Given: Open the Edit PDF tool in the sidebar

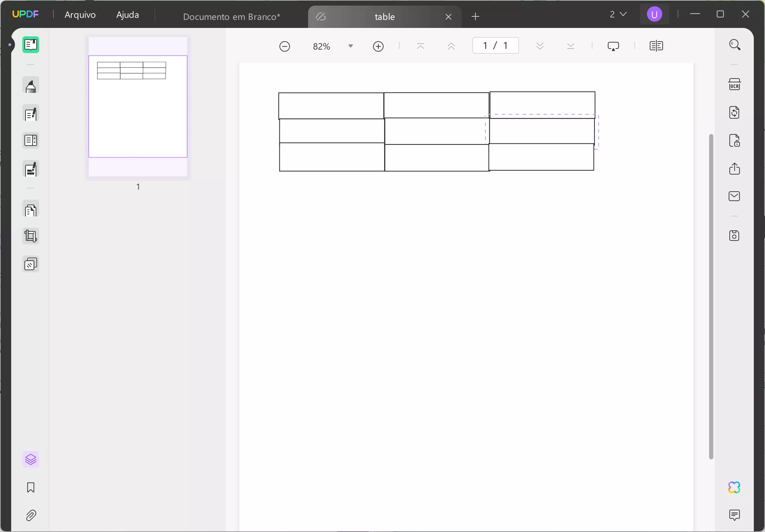Looking at the screenshot, I should [x=31, y=114].
